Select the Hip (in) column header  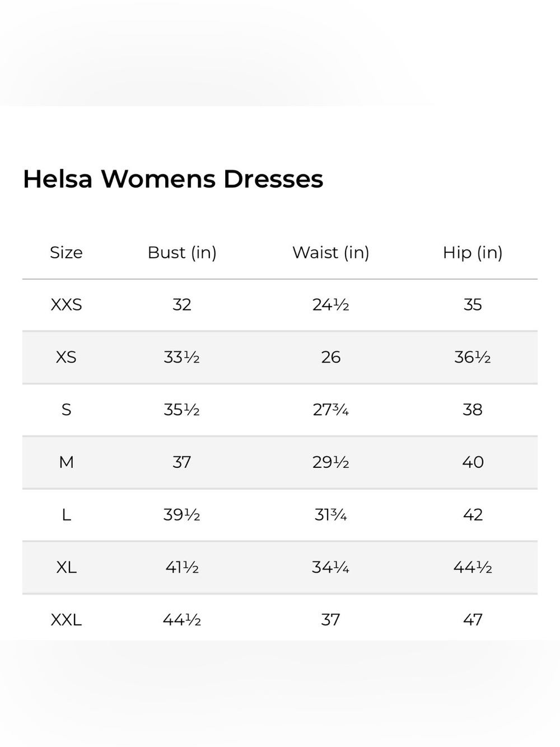click(473, 253)
